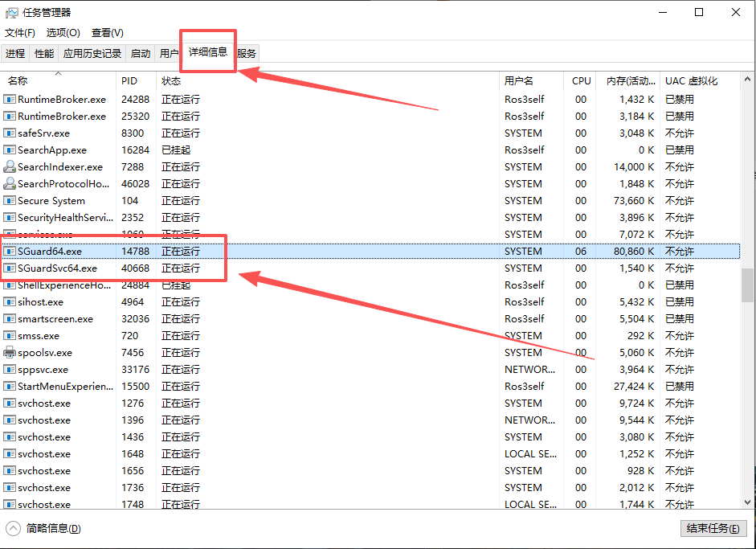The image size is (756, 549).
Task: Sort processes by CPU column
Action: tap(581, 81)
